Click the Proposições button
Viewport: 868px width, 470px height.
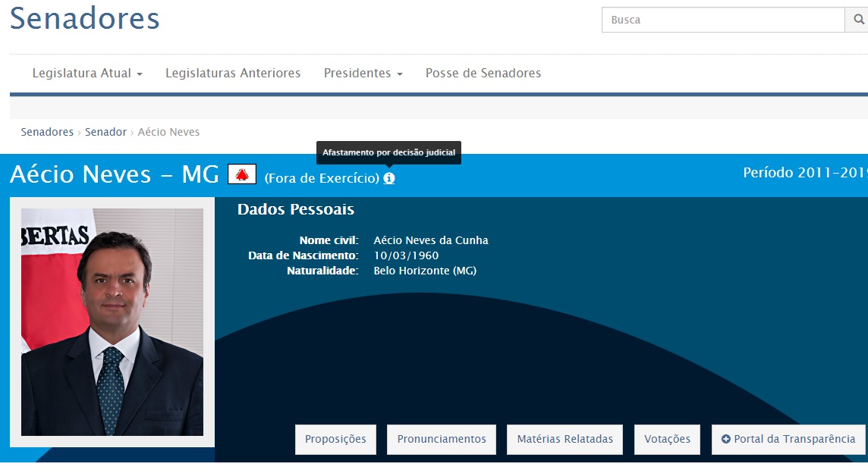pyautogui.click(x=335, y=439)
